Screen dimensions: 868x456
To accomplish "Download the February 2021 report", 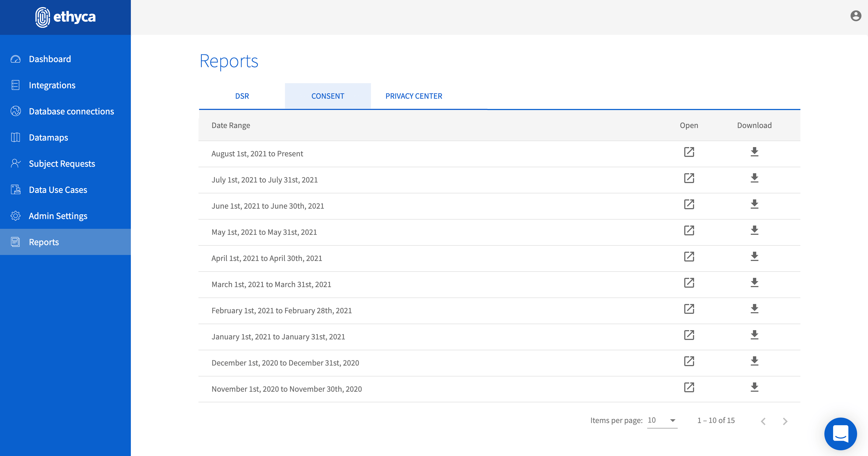I will coord(754,309).
